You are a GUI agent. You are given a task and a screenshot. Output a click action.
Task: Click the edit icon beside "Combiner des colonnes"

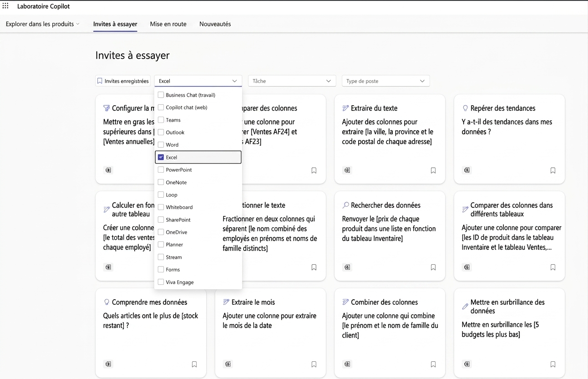(x=346, y=302)
